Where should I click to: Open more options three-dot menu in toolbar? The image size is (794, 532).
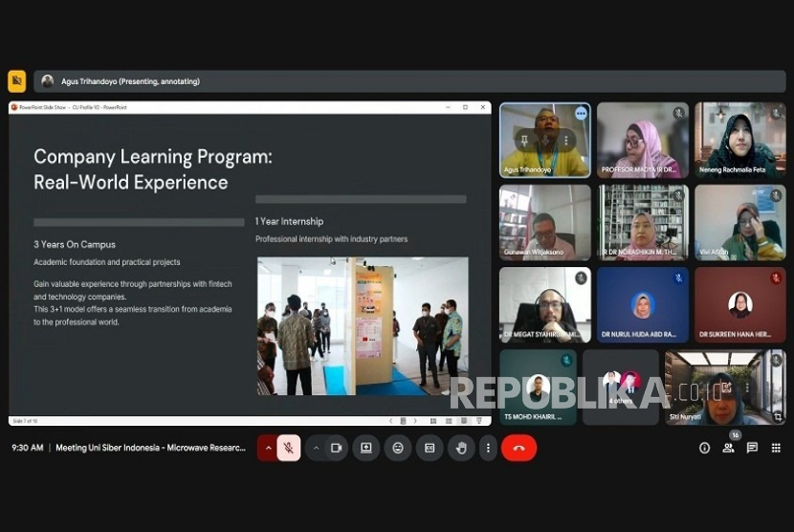pos(488,448)
